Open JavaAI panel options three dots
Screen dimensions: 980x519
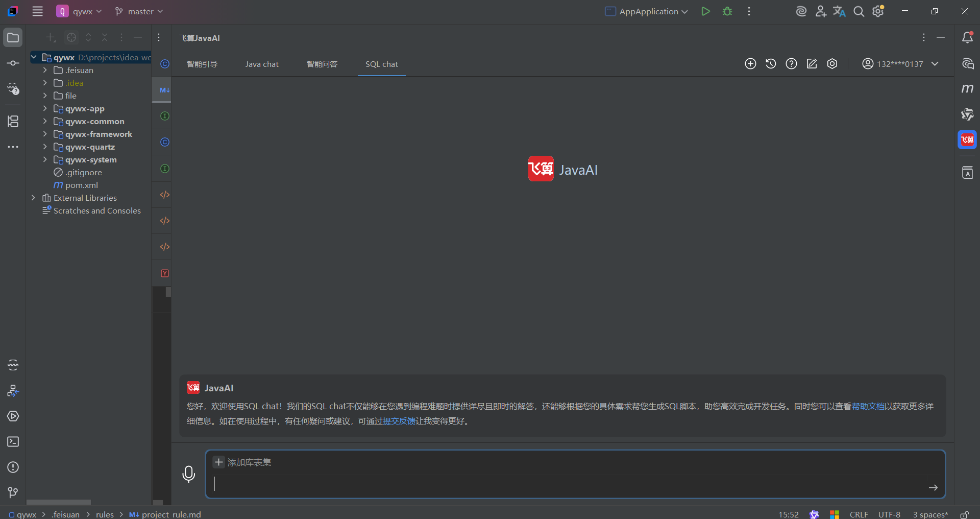[x=923, y=37]
